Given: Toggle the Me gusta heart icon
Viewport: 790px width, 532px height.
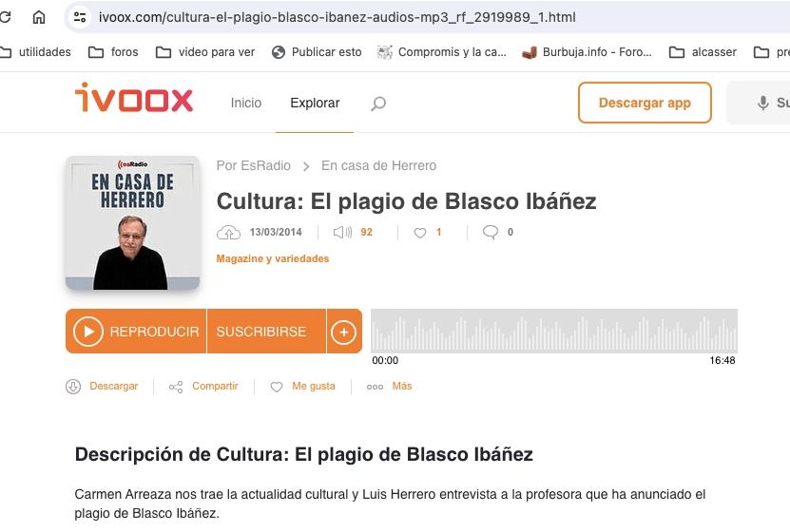Looking at the screenshot, I should point(277,387).
